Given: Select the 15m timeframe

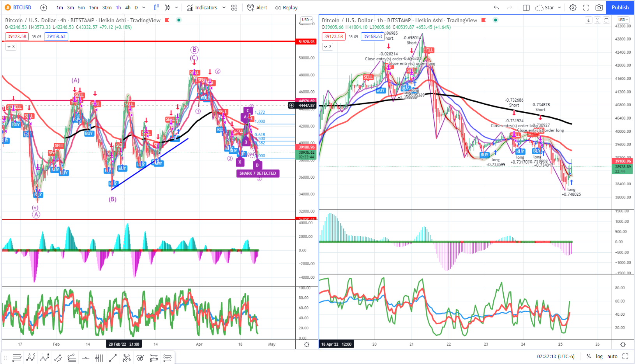Looking at the screenshot, I should [93, 7].
